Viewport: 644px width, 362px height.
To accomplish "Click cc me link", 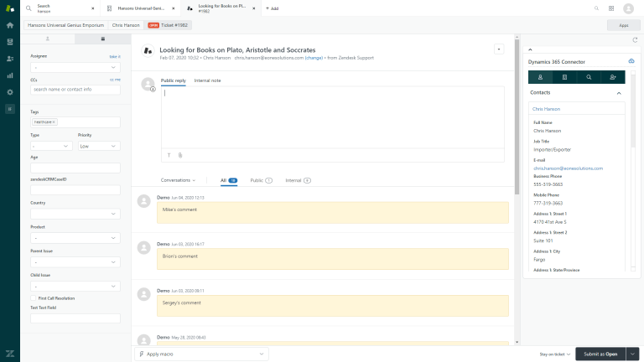I will tap(115, 80).
